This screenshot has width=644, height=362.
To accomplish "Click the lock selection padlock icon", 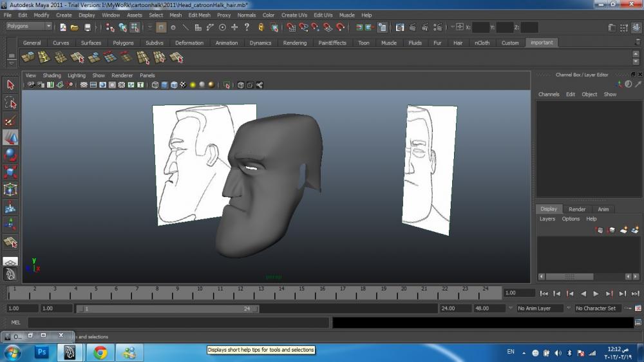I will coord(261,27).
